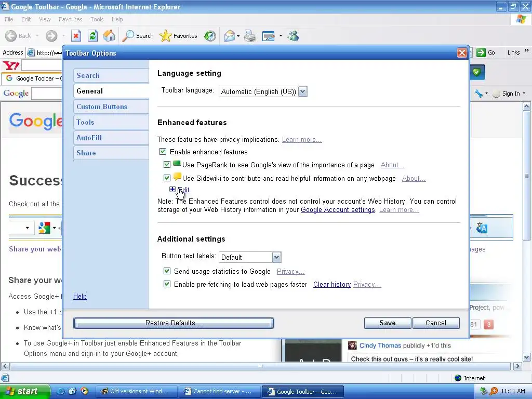Open the Mail dropdown arrow
The width and height of the screenshot is (532, 399).
238,36
